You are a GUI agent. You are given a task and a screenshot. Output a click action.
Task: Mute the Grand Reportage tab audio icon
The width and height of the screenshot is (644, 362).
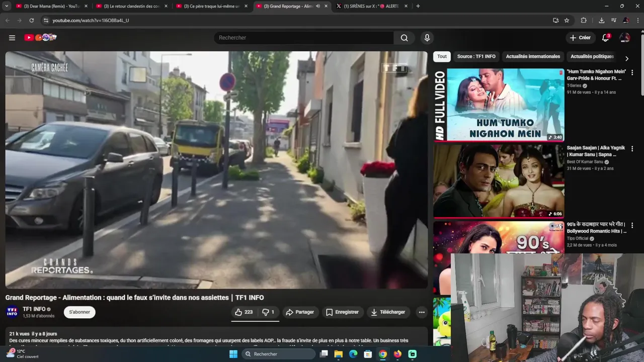[x=317, y=6]
